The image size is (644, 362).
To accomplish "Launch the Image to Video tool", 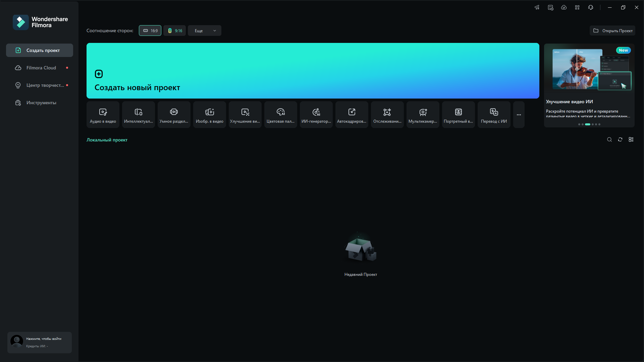I will (x=210, y=115).
